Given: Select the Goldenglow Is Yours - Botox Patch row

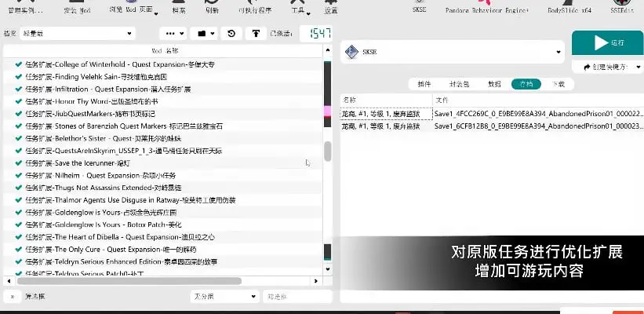Looking at the screenshot, I should pos(162,225).
